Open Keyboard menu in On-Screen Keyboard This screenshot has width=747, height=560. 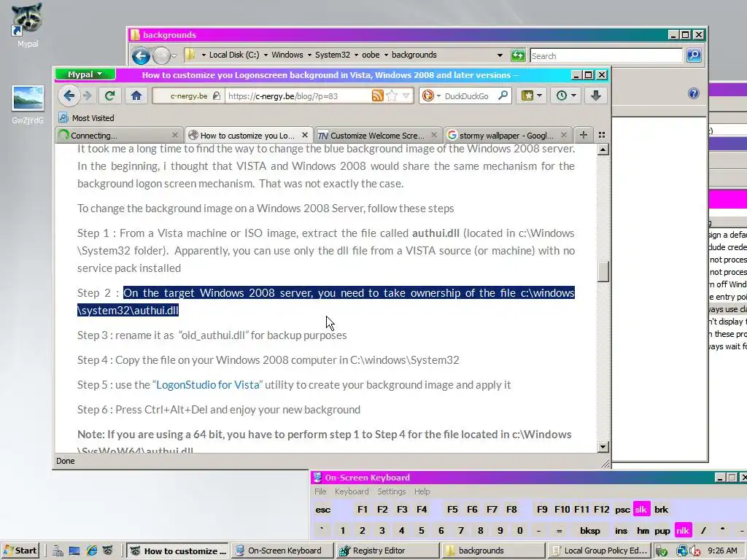352,491
